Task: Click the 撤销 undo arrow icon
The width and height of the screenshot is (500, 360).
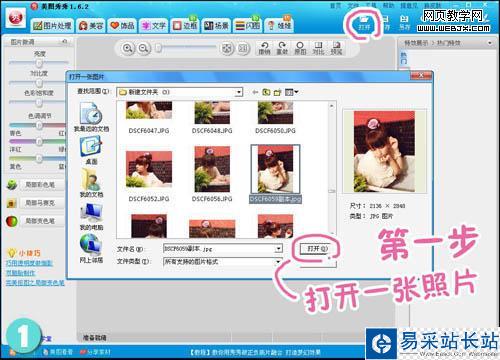Action: tap(265, 48)
